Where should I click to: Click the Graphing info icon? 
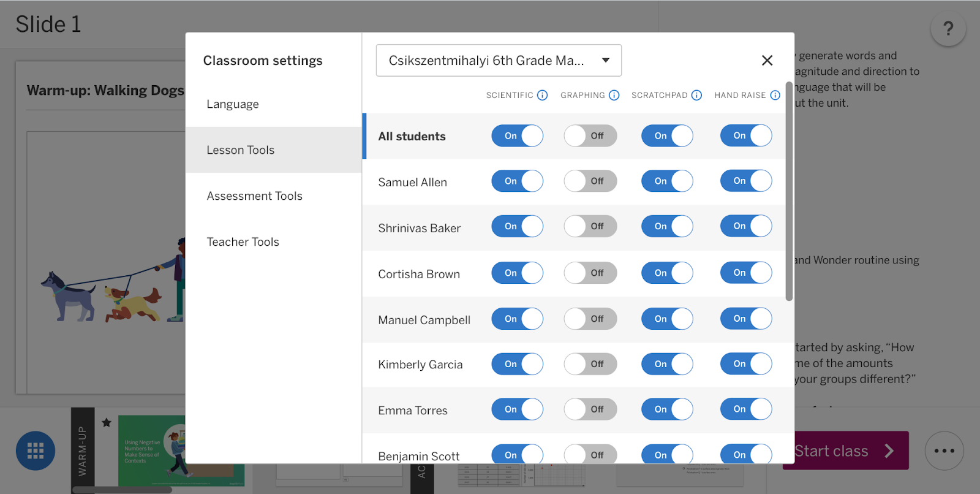(x=614, y=95)
